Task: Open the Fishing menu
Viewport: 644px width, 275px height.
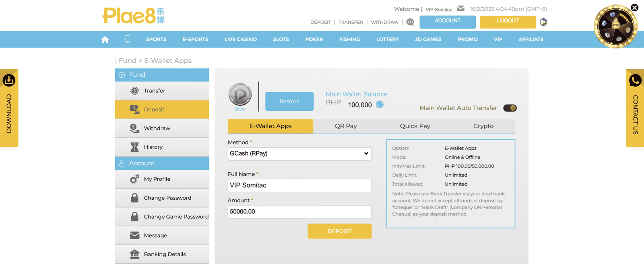Action: click(x=349, y=39)
